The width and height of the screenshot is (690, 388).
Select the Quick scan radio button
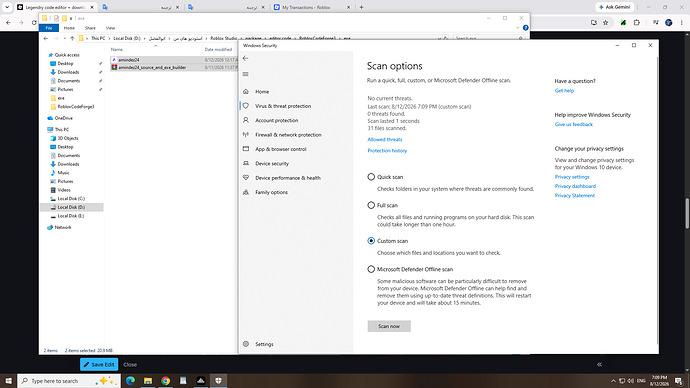(371, 177)
